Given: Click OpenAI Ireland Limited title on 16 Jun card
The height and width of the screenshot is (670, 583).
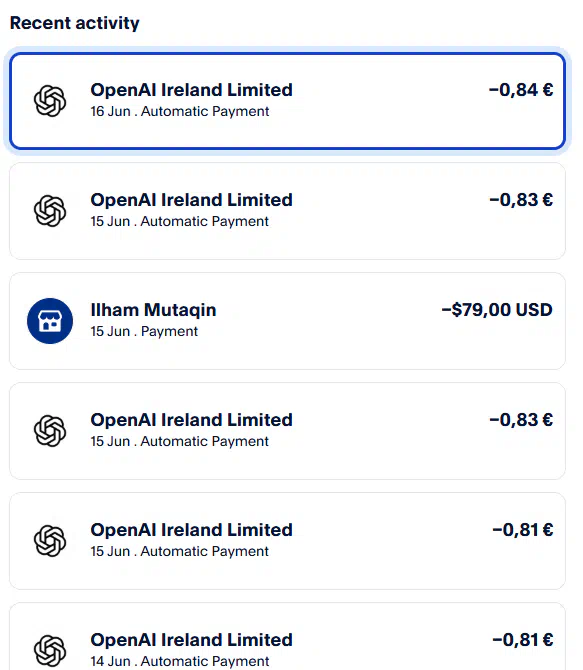Looking at the screenshot, I should tap(191, 90).
